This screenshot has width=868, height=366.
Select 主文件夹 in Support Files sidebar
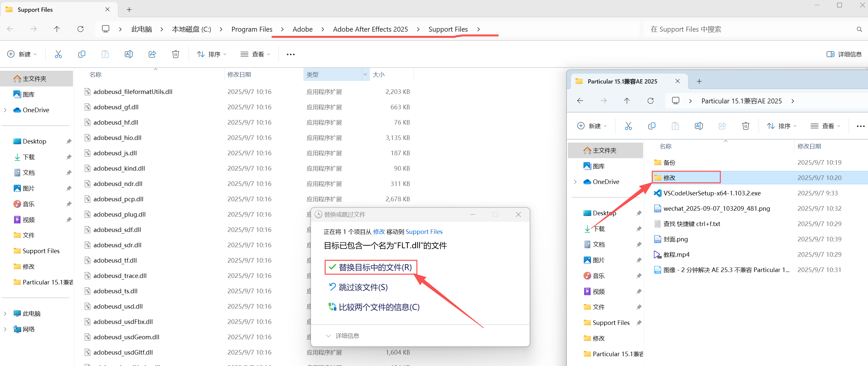tap(37, 79)
